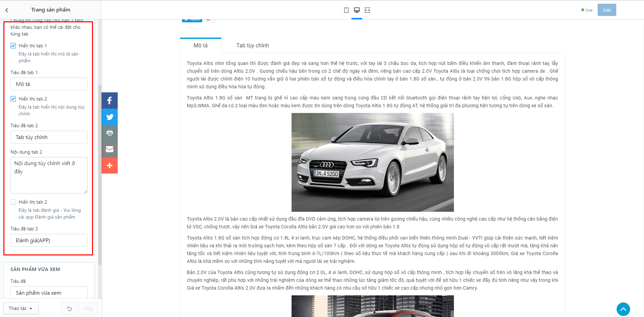
Task: Open more share options plus icon
Action: pos(110,165)
